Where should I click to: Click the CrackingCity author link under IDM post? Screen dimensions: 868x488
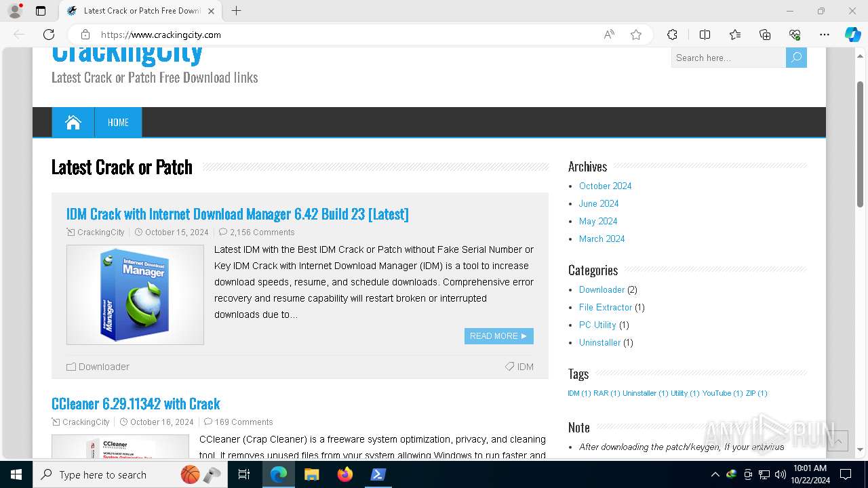[101, 232]
